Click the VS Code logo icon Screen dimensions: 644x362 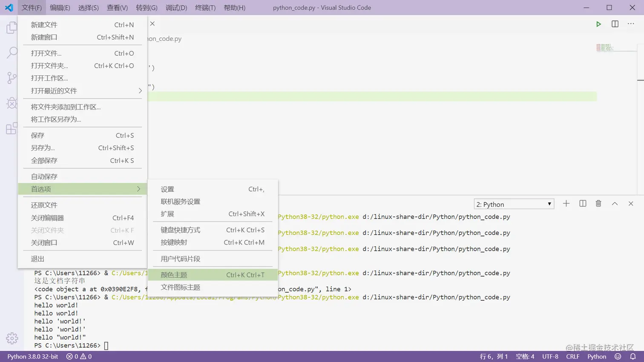pos(9,8)
